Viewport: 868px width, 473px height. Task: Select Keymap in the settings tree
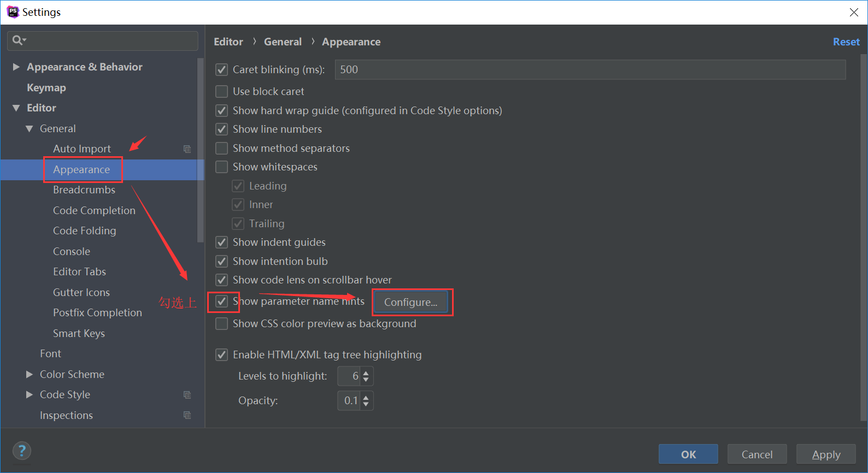tap(46, 88)
